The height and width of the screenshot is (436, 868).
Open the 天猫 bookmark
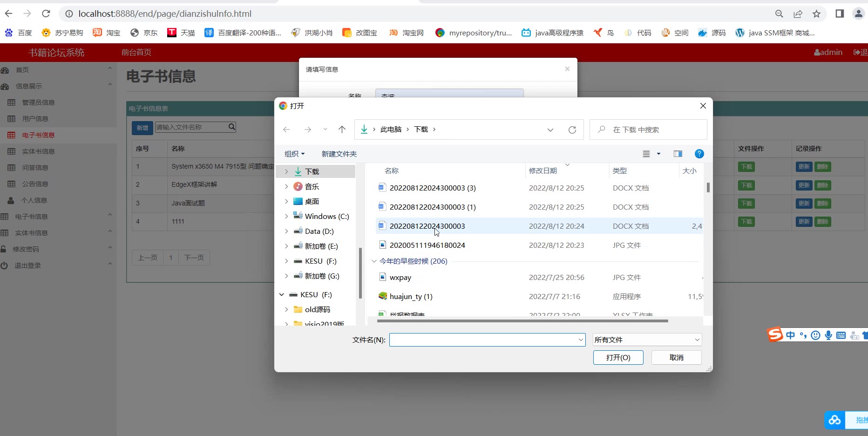[x=181, y=33]
